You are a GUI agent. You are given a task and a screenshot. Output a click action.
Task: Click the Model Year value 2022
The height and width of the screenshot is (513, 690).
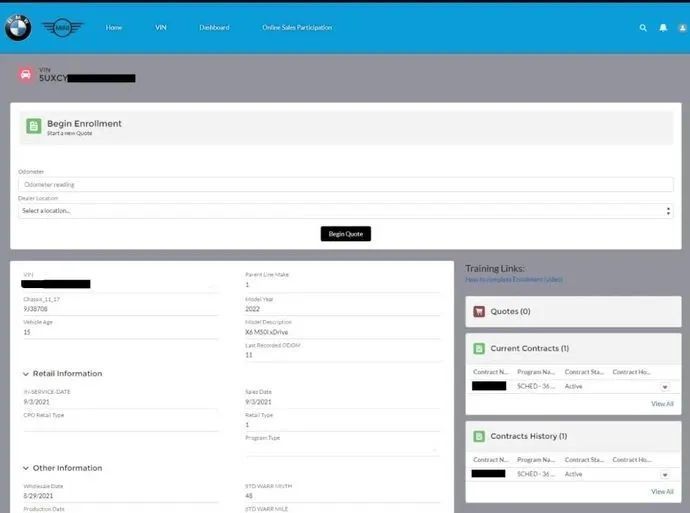click(252, 309)
